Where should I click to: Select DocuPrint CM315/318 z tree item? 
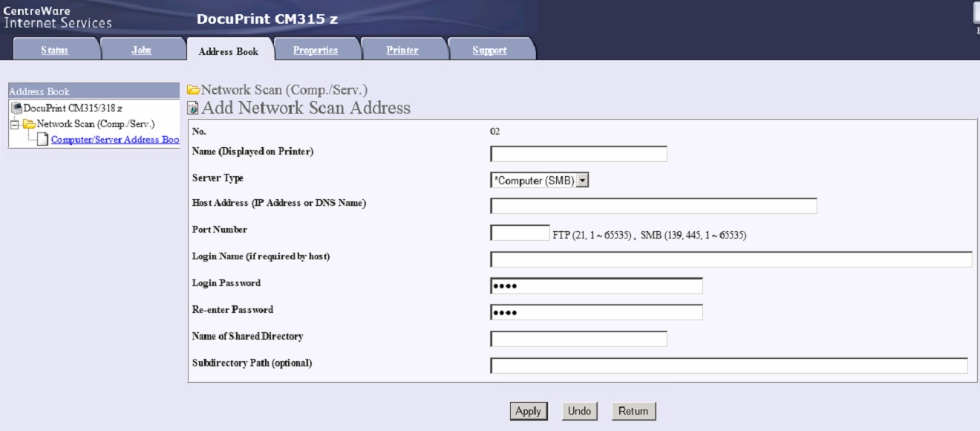point(73,108)
